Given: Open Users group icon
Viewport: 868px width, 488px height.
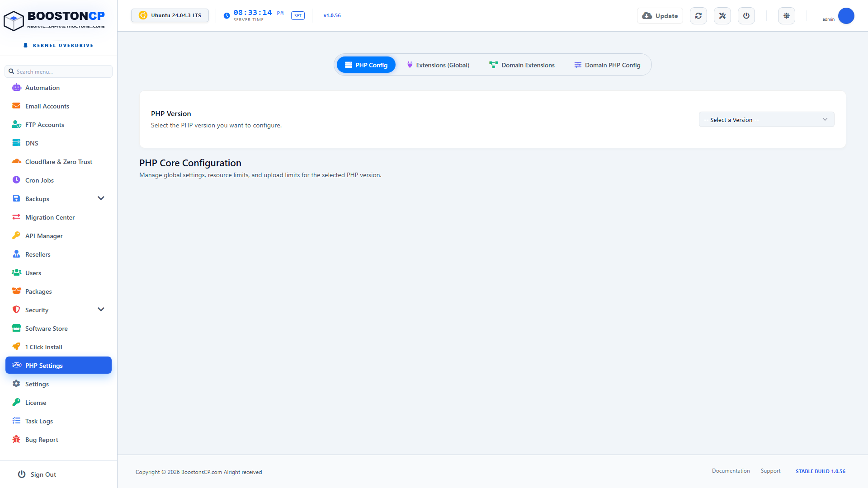Looking at the screenshot, I should pyautogui.click(x=16, y=272).
